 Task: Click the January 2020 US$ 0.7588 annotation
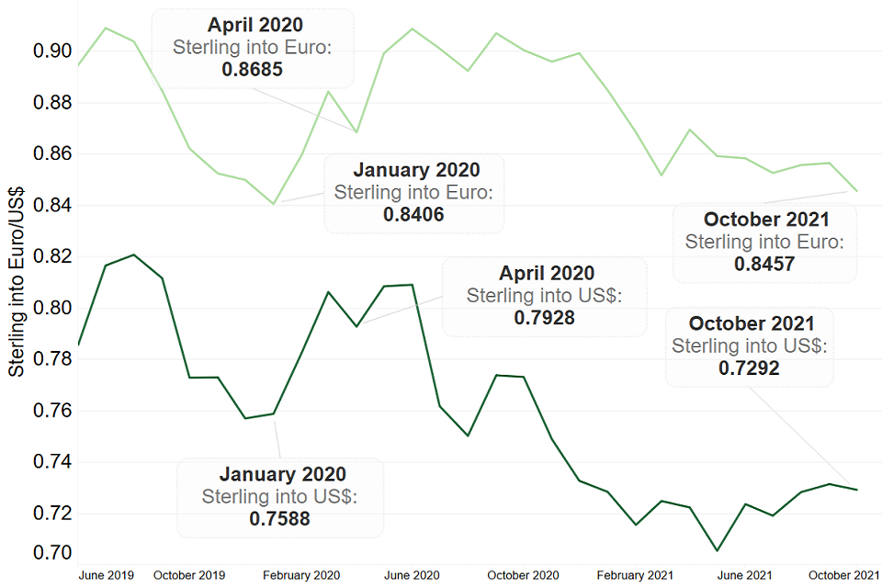click(x=280, y=496)
